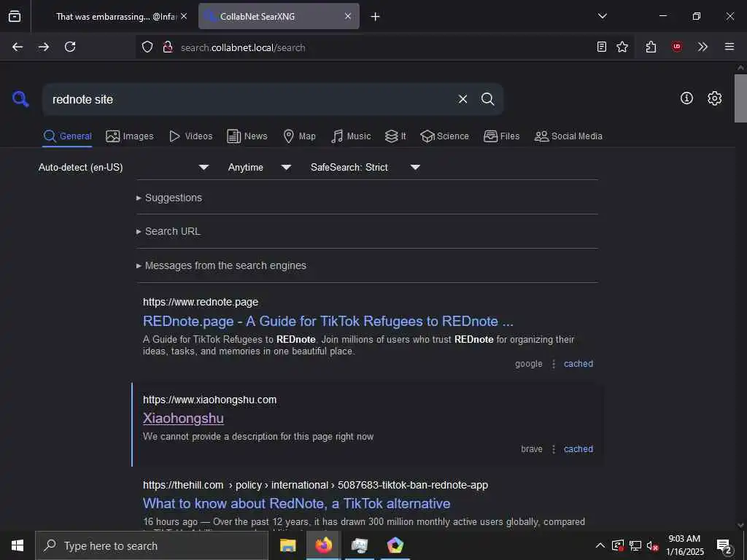Switch to News category

(247, 136)
